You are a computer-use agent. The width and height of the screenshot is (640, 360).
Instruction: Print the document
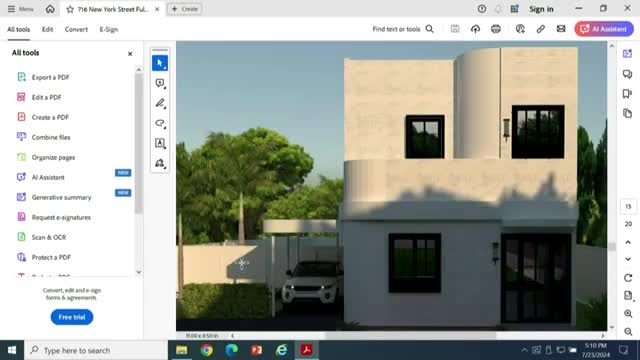tap(496, 29)
